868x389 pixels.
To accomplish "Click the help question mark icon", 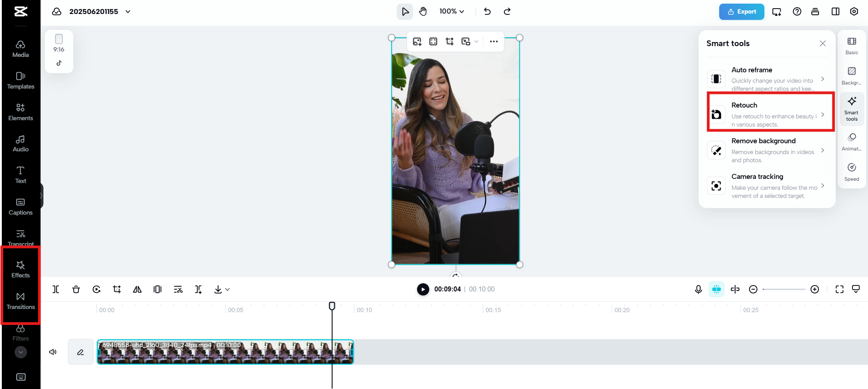I will tap(797, 11).
